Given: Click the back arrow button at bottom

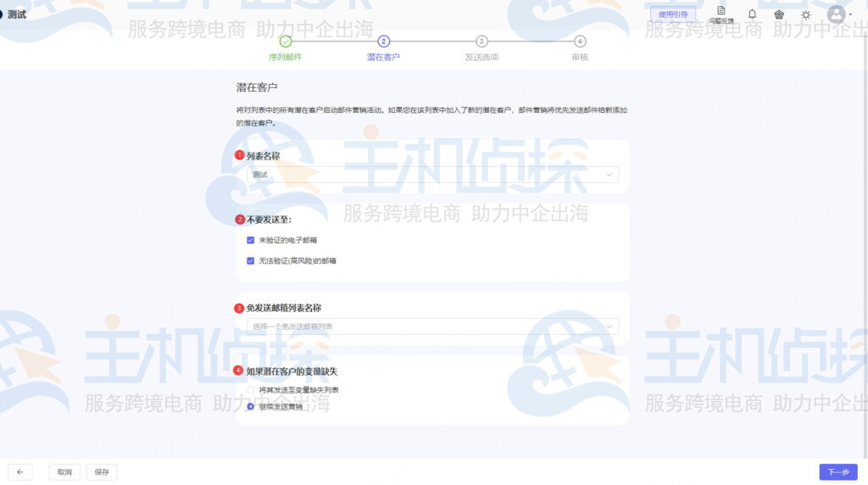Looking at the screenshot, I should (x=20, y=471).
